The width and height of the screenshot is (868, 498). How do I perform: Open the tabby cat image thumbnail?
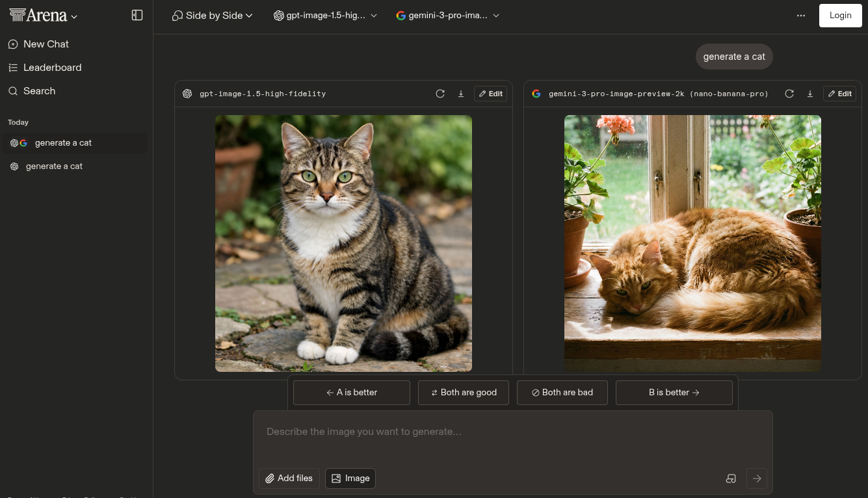coord(343,243)
